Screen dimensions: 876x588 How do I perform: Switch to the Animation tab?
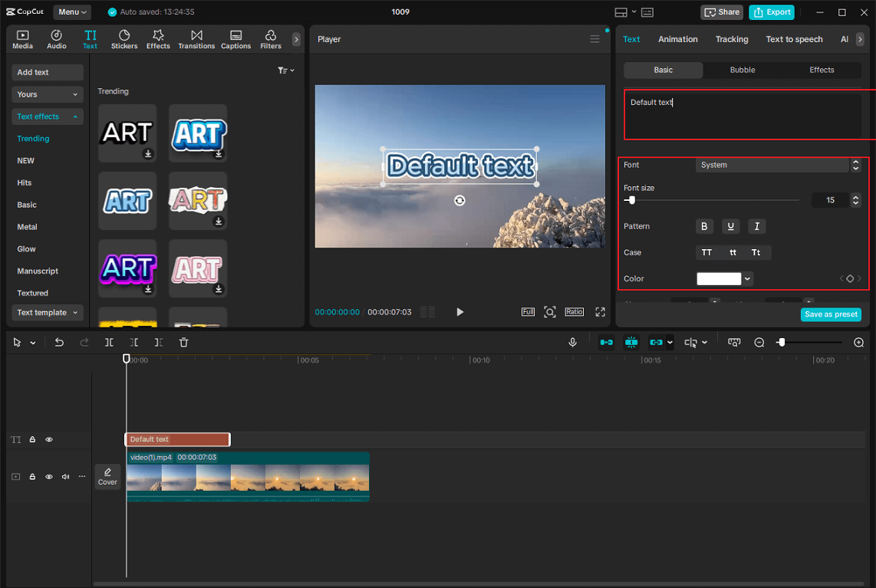678,39
